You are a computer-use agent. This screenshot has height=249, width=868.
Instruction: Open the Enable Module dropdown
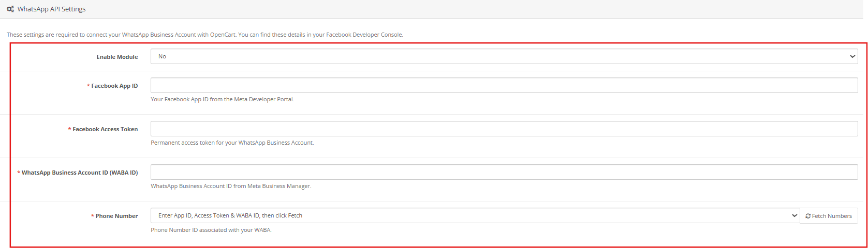504,56
